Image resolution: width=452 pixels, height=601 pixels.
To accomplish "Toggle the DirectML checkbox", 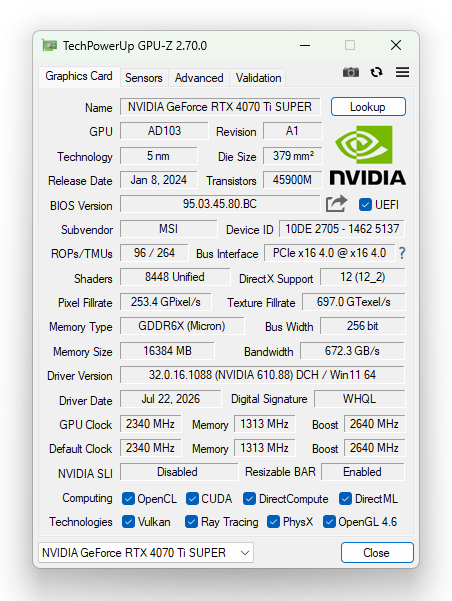I will click(x=345, y=499).
